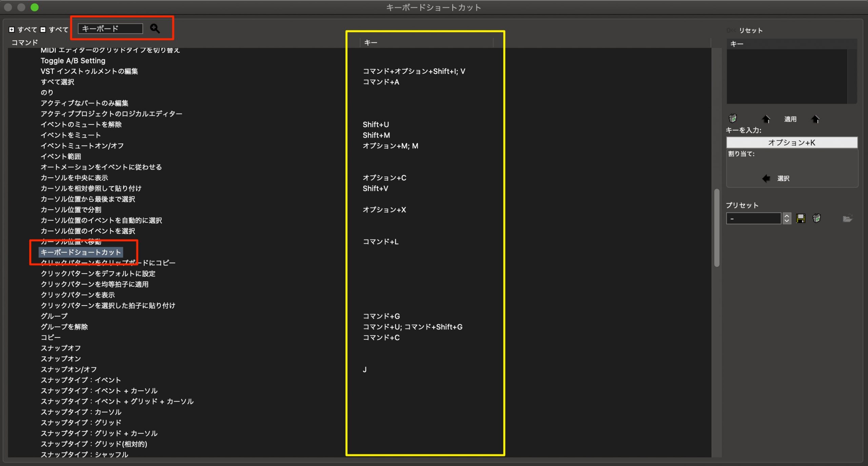Select アクティブプロジェクトのロジカルエディター command
The height and width of the screenshot is (466, 868).
111,114
